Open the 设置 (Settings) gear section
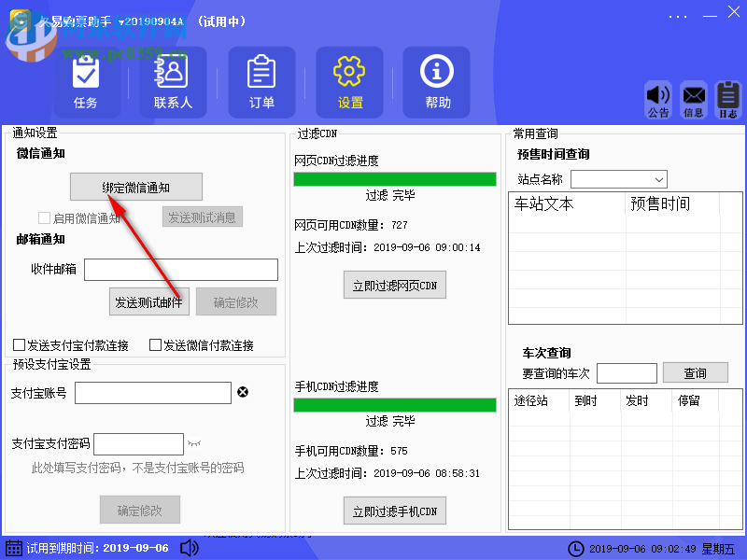The image size is (747, 560). (349, 82)
